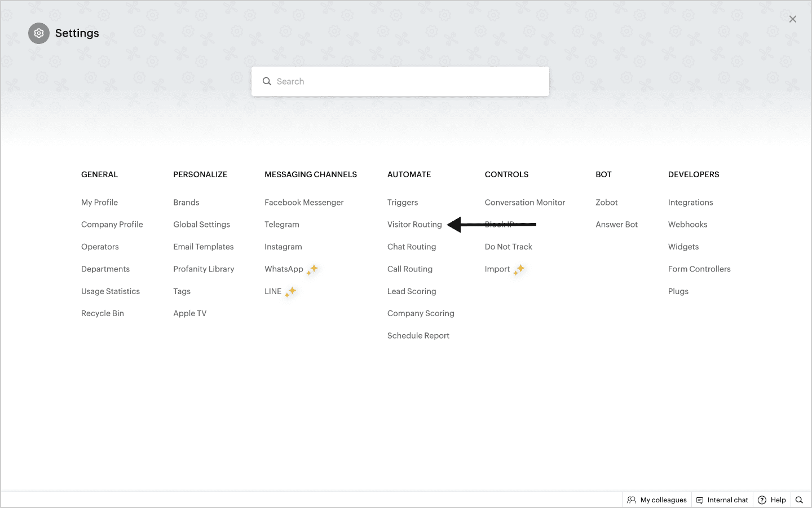The width and height of the screenshot is (812, 508).
Task: Open Conversation Monitor under Controls
Action: tap(524, 203)
